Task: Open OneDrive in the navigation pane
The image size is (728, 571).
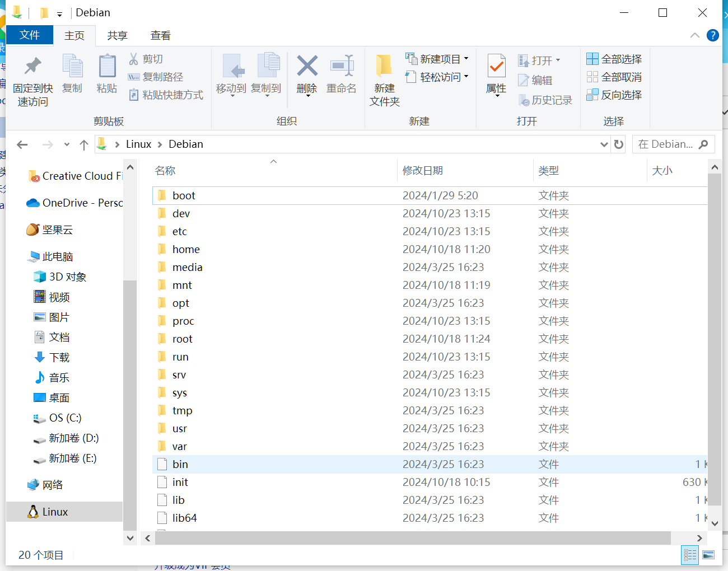Action: (x=74, y=203)
